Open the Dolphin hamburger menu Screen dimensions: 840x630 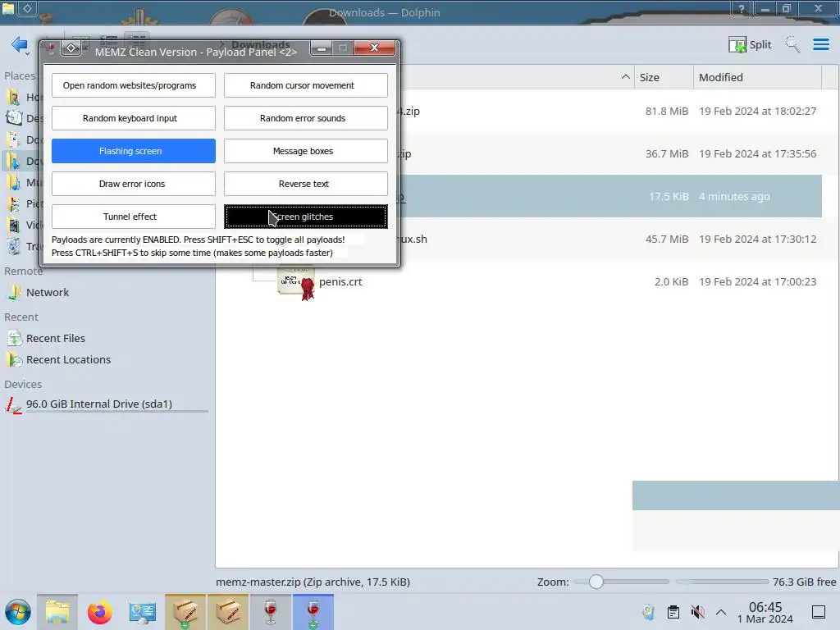(821, 44)
